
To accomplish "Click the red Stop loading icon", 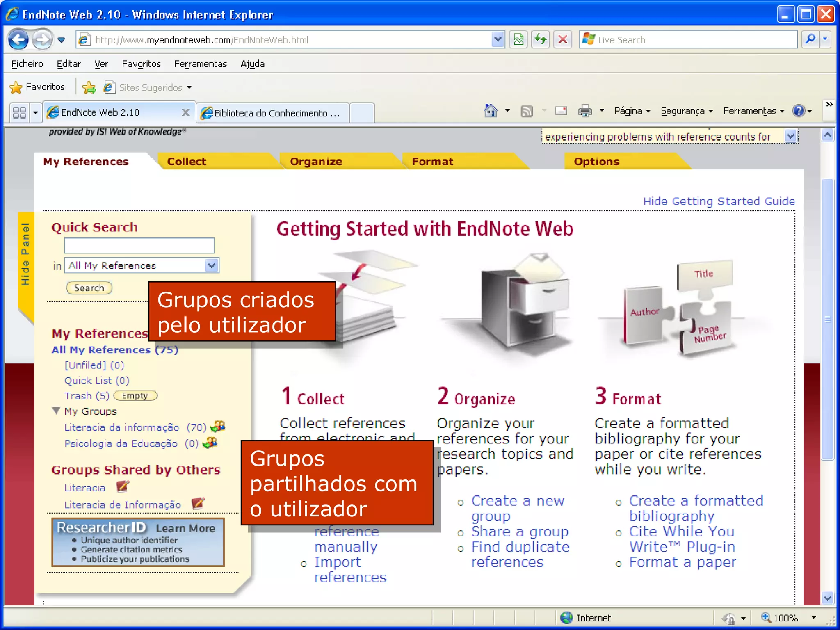I will (563, 40).
